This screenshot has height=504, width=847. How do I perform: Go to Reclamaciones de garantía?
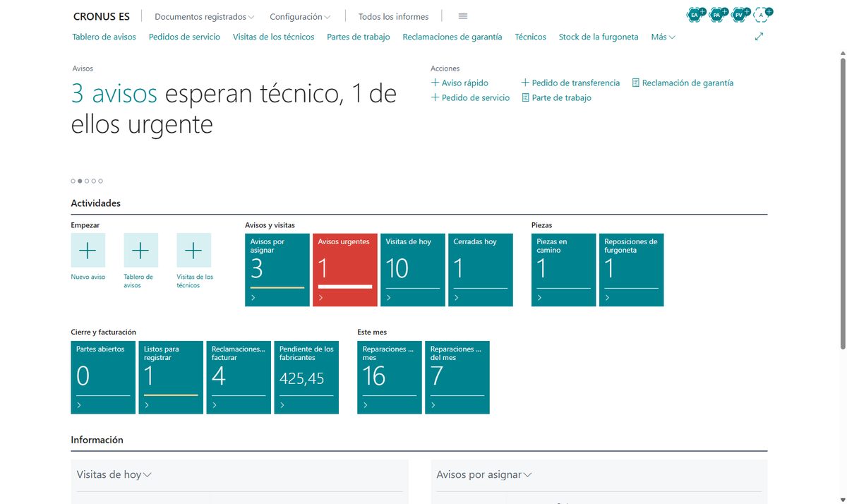click(x=452, y=37)
